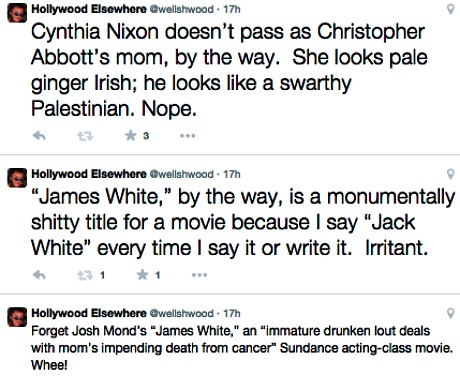The width and height of the screenshot is (460, 376).
Task: Open 17h timestamp of Cynthia Nixon tweet
Action: [232, 9]
